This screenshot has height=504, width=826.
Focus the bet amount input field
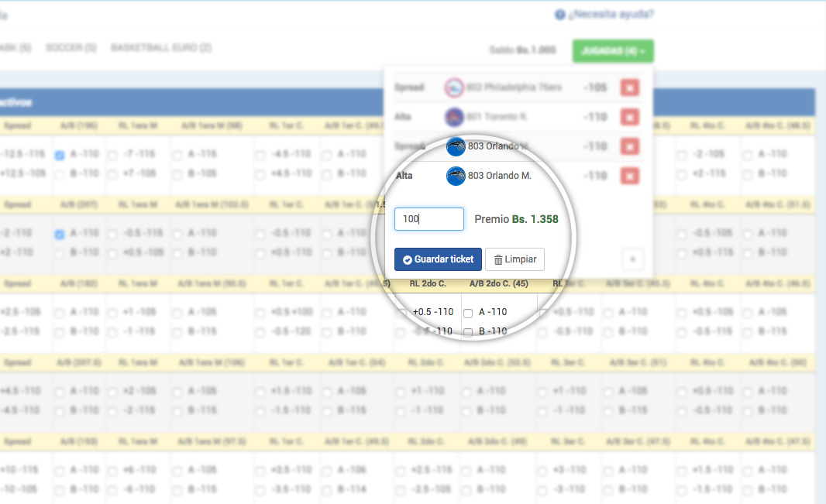pos(428,219)
